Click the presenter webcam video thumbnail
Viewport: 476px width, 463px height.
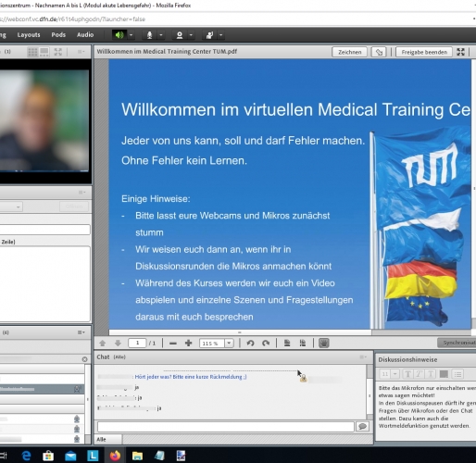[x=44, y=120]
